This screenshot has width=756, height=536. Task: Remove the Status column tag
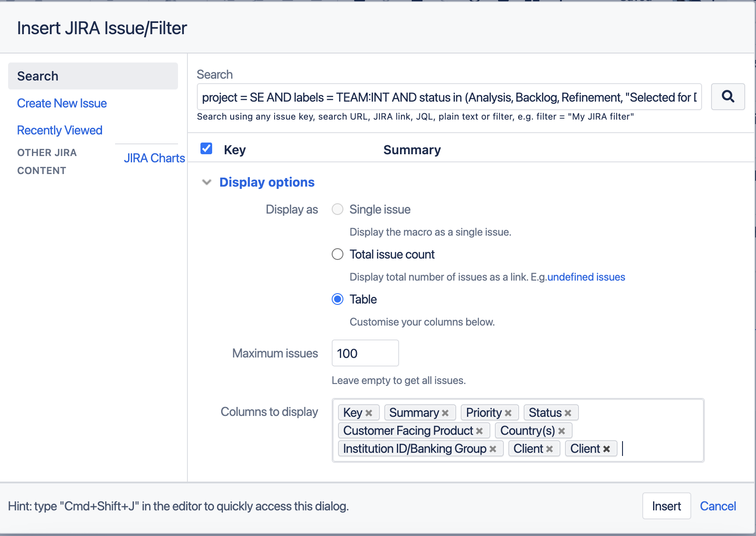tap(569, 412)
